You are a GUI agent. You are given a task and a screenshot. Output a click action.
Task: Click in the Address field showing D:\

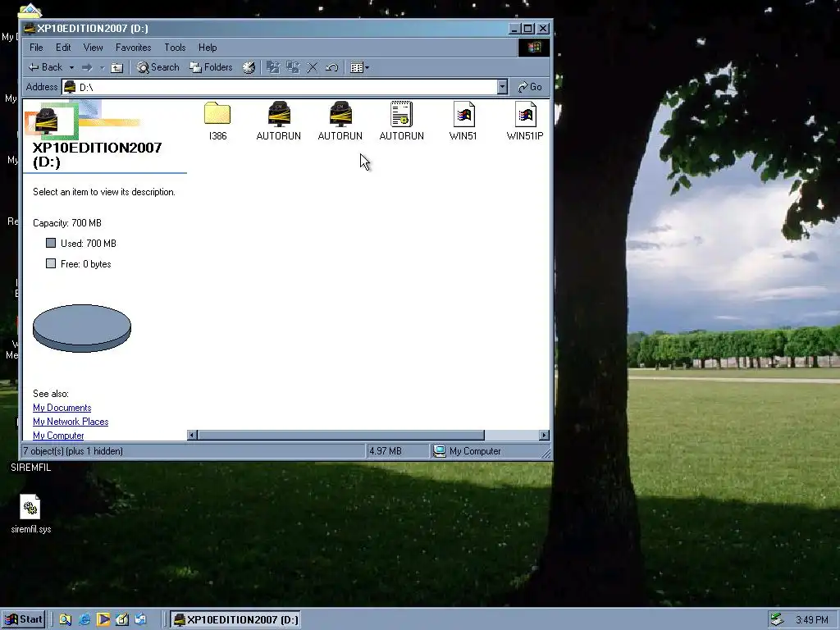280,87
